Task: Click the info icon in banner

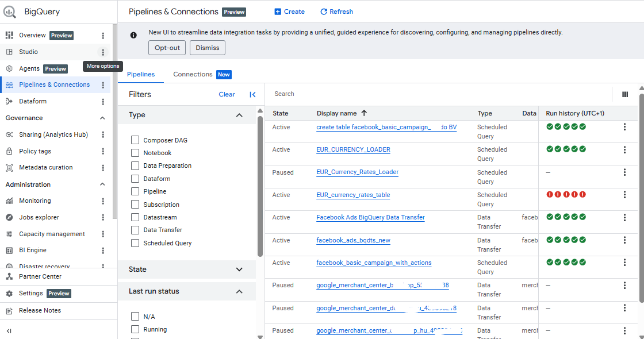Action: click(133, 35)
